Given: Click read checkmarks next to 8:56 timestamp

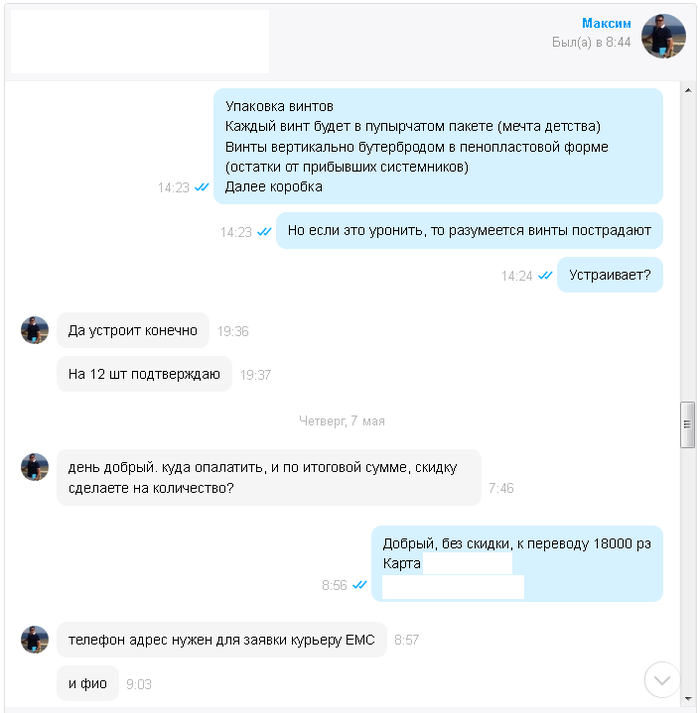Looking at the screenshot, I should click(x=359, y=585).
